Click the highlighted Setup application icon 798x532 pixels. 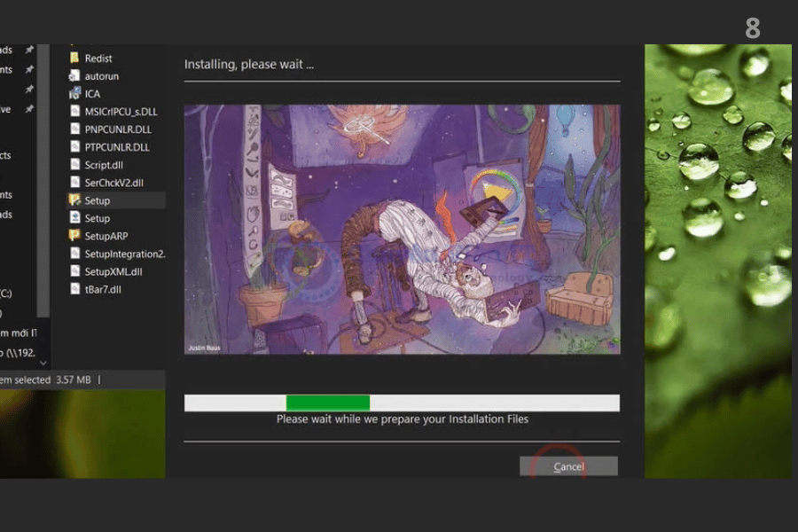[75, 200]
